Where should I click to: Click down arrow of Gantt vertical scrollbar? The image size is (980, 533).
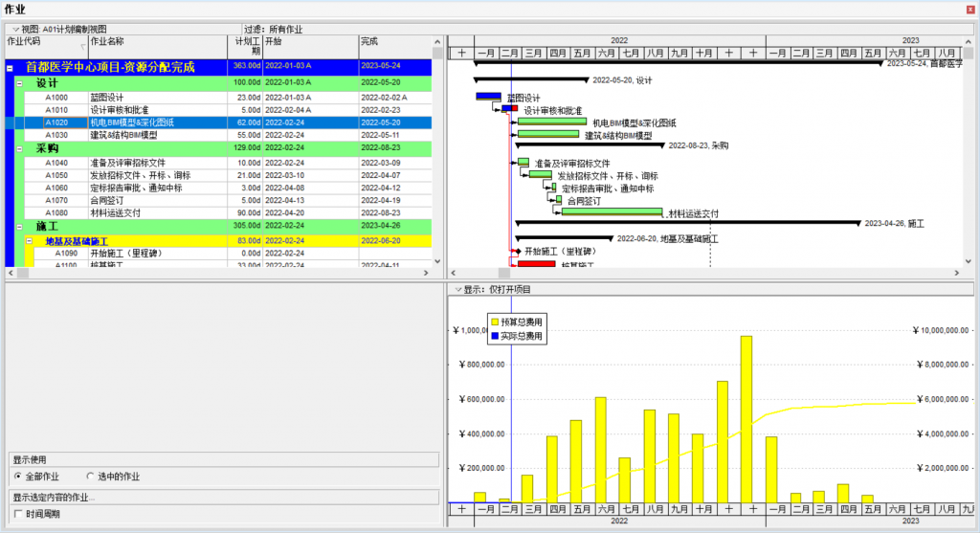tap(969, 262)
